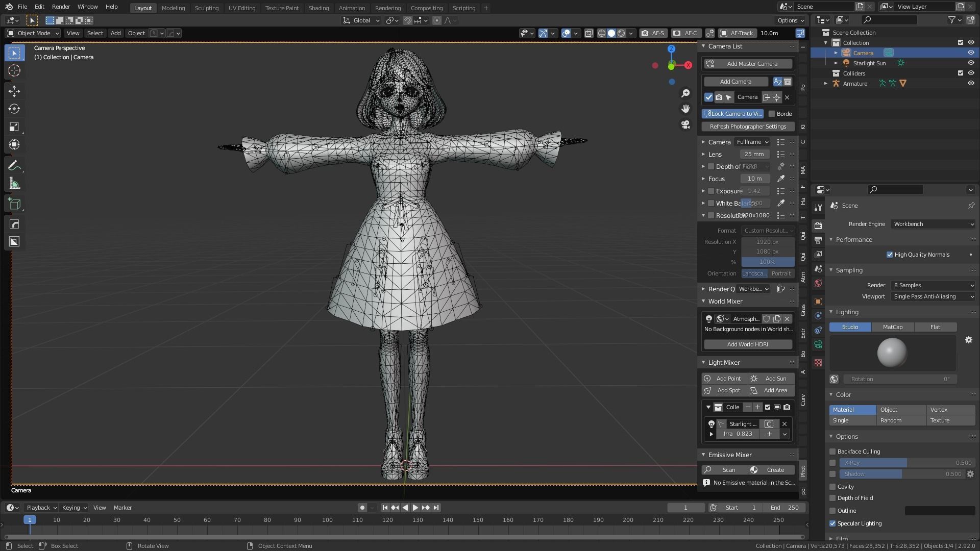980x551 pixels.
Task: Open the Object Mode dropdown
Action: click(33, 33)
